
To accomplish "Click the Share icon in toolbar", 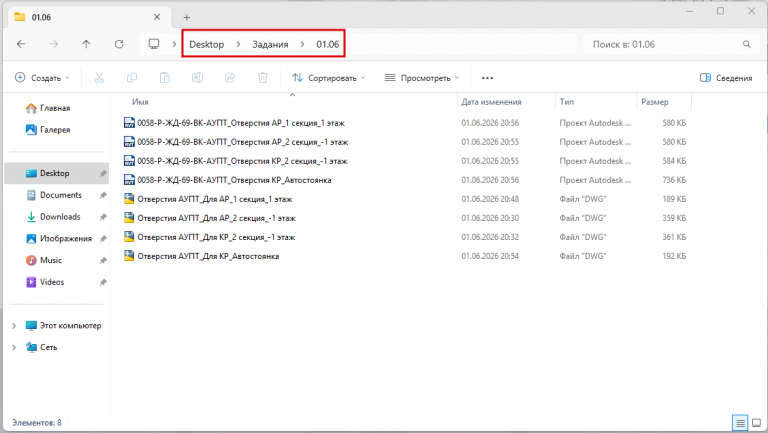I will [x=230, y=78].
